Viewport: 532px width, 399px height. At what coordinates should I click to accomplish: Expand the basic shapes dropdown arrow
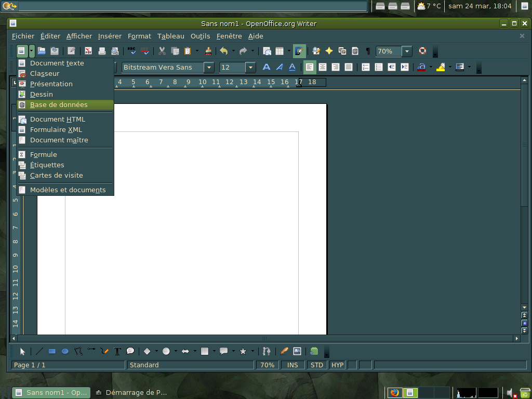pos(156,351)
